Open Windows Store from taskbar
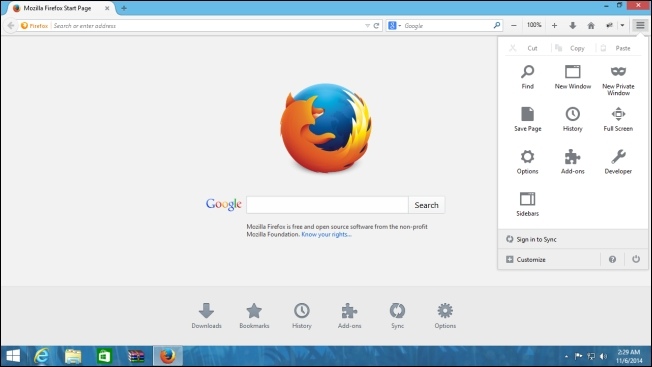 click(x=104, y=356)
